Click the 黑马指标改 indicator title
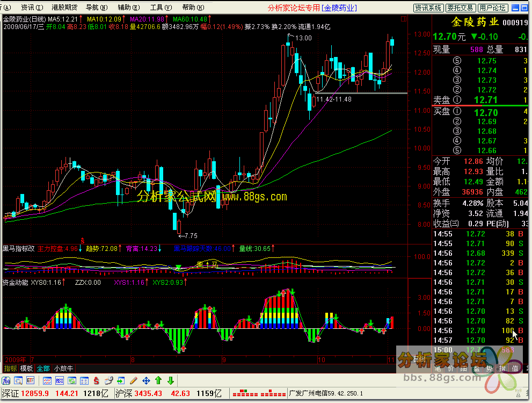Image resolution: width=532 pixels, height=403 pixels. pyautogui.click(x=19, y=249)
